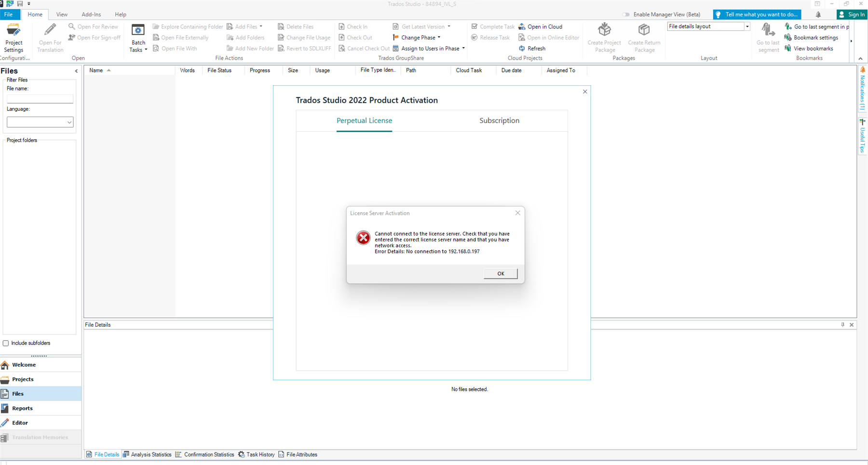
Task: Switch to the Subscription tab
Action: 499,120
